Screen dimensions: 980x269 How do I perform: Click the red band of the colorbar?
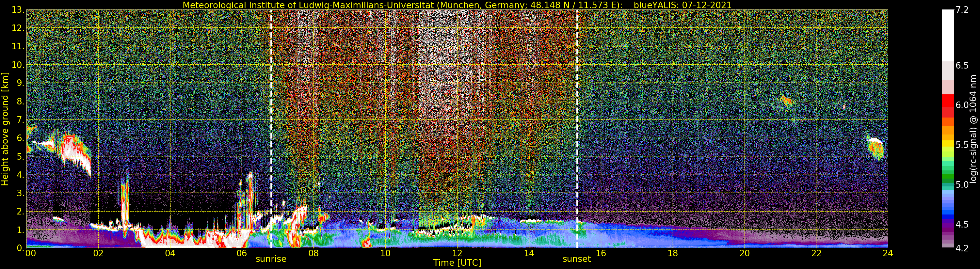click(948, 106)
